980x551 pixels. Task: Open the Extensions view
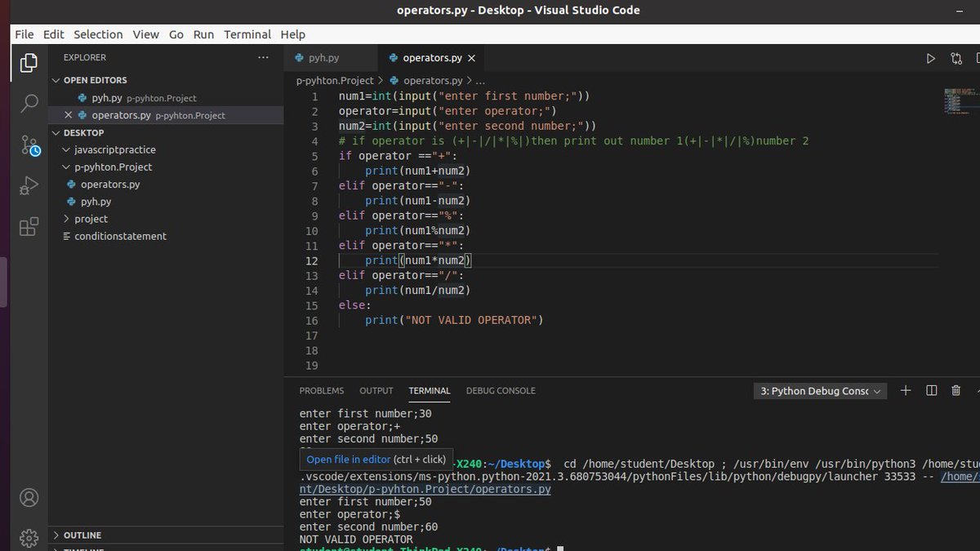coord(29,226)
